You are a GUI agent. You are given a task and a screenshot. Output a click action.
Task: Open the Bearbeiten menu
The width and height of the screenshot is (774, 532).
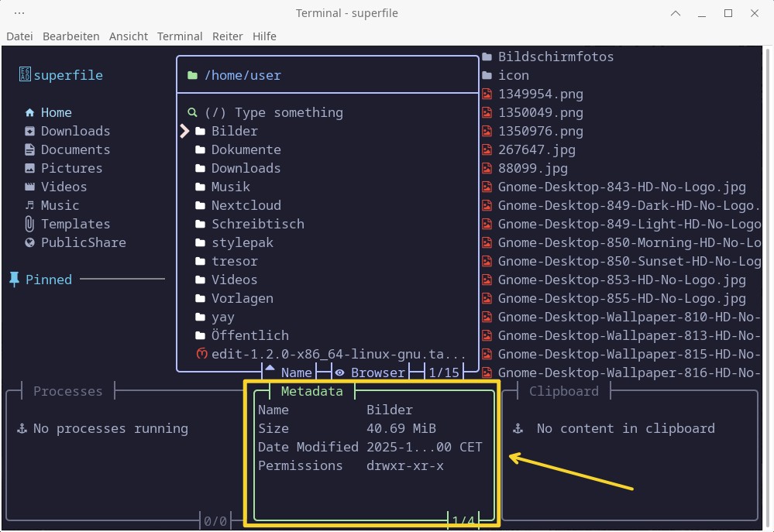[x=71, y=36]
